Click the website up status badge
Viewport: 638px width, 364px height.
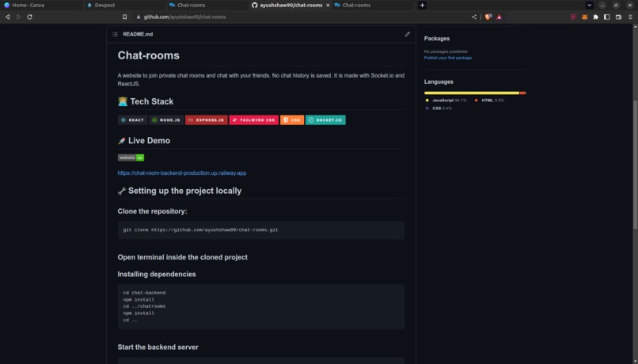131,157
